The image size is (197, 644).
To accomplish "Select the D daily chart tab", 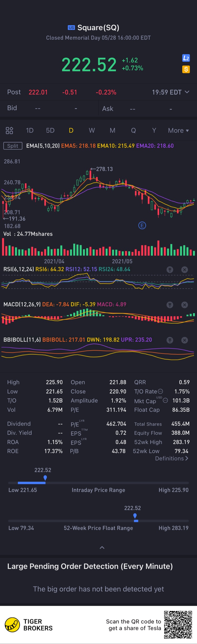I will tap(71, 131).
